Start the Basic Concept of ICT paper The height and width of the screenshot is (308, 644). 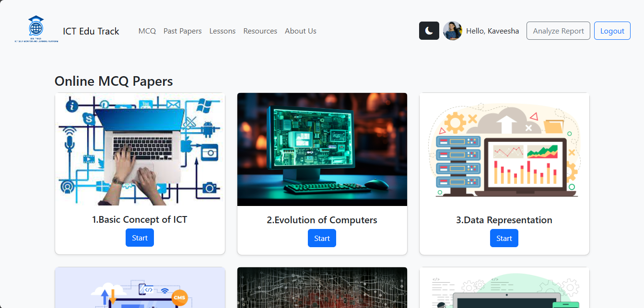(x=140, y=238)
